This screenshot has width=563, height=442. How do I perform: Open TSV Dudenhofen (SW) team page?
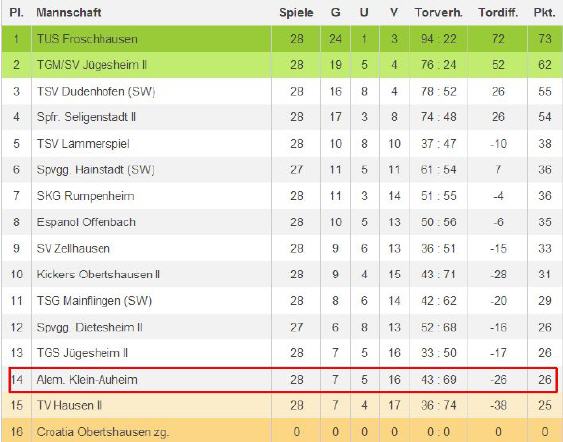96,92
